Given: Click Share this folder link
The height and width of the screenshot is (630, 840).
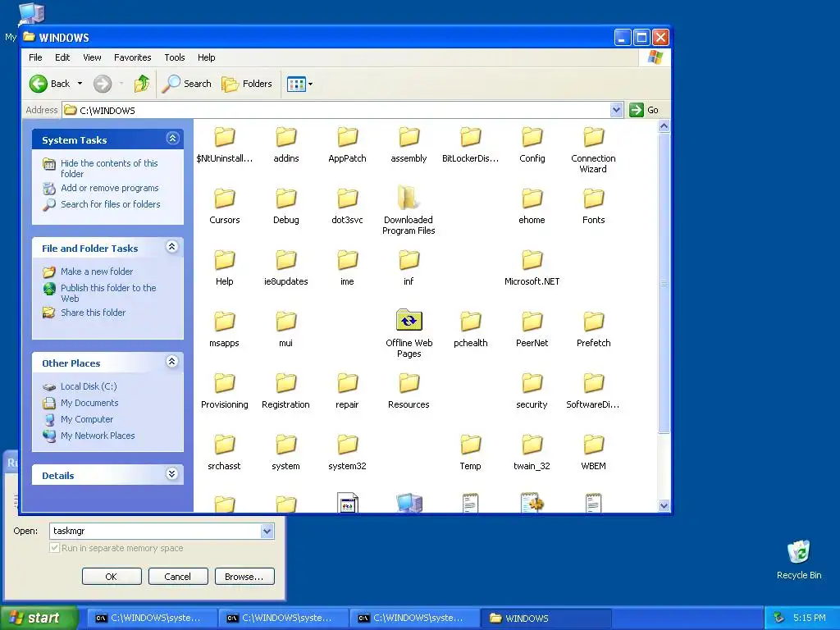Looking at the screenshot, I should (x=93, y=313).
